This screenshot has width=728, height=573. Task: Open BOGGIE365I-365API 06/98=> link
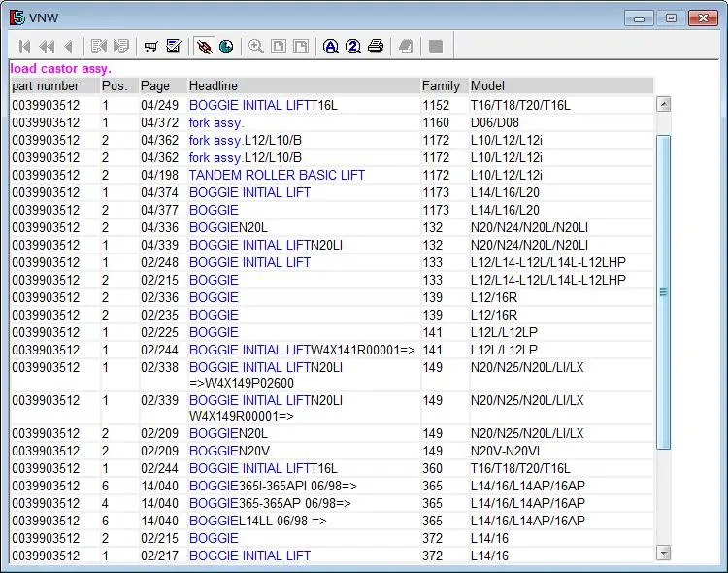tap(273, 487)
